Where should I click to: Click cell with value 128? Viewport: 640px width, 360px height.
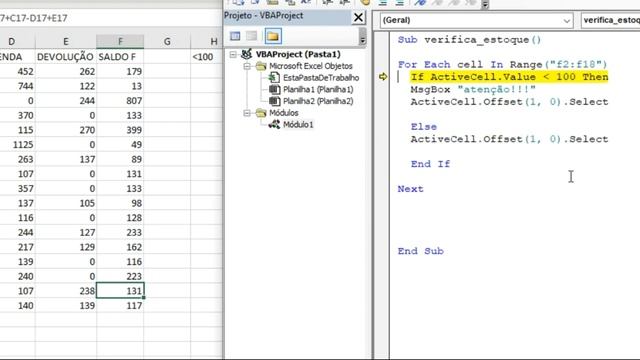click(120, 218)
